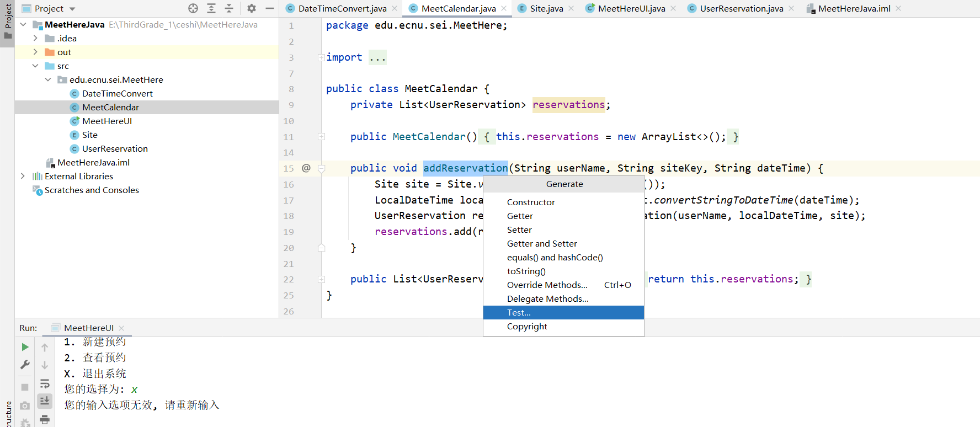Click the down stack trace arrow
The width and height of the screenshot is (980, 427).
pyautogui.click(x=45, y=365)
